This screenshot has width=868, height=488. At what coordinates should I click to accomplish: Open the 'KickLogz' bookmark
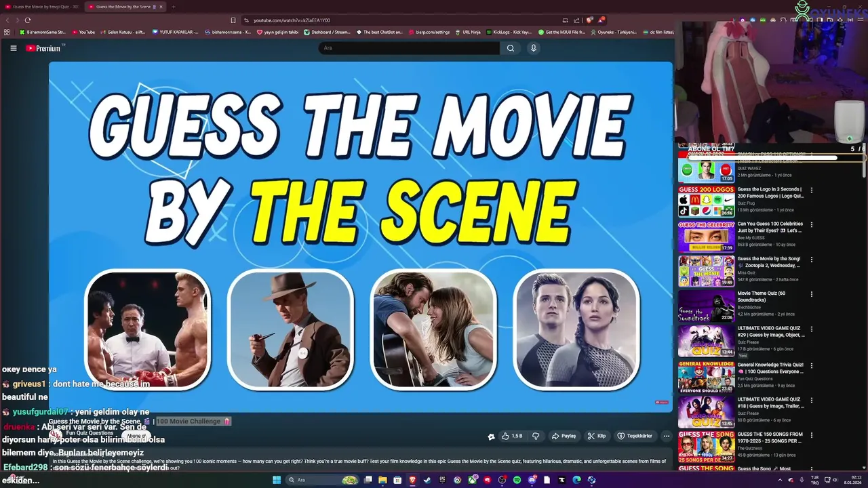pyautogui.click(x=509, y=32)
